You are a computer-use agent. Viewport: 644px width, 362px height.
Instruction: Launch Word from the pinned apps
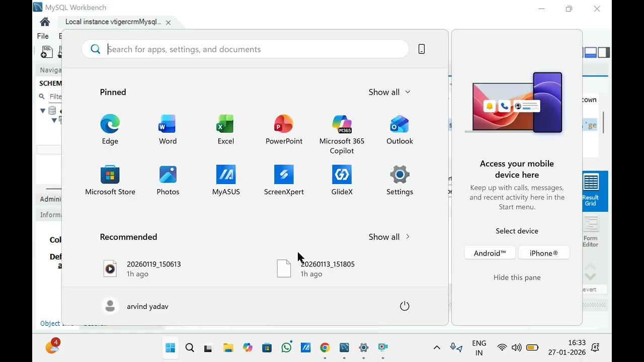click(x=168, y=130)
